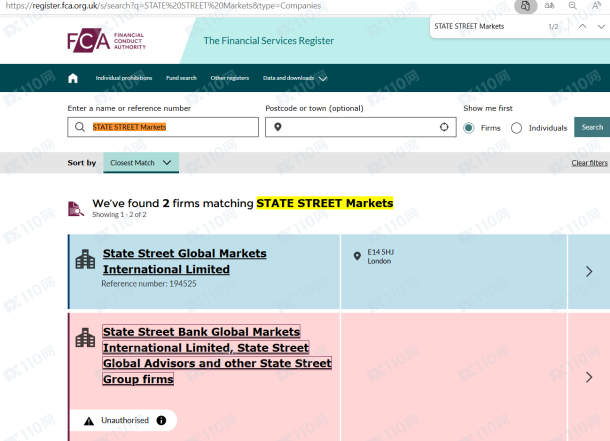This screenshot has width=610, height=441.
Task: Focus the Postcode or town field
Action: (x=361, y=127)
